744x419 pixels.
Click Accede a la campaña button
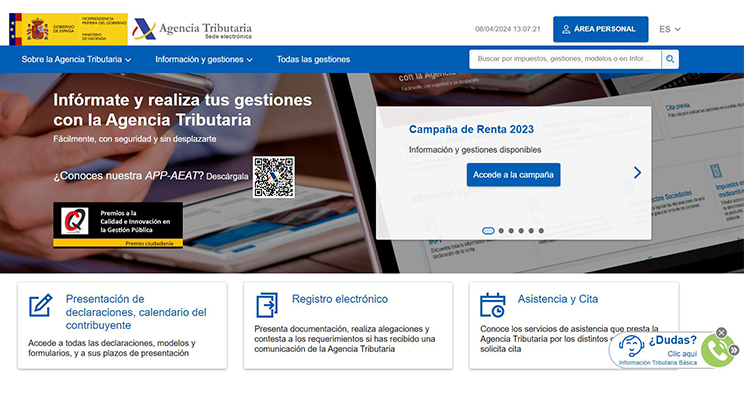pyautogui.click(x=513, y=175)
